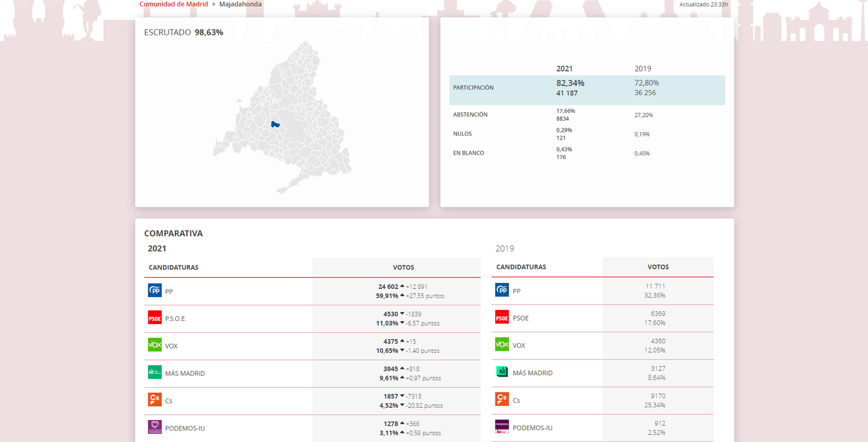Click the down arrow beside 11,03%
868x442 pixels.
(x=402, y=323)
